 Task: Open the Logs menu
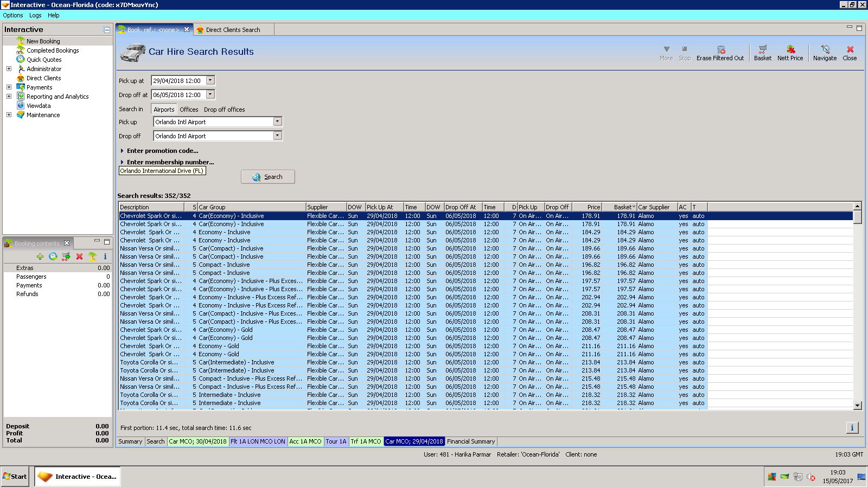[x=35, y=15]
